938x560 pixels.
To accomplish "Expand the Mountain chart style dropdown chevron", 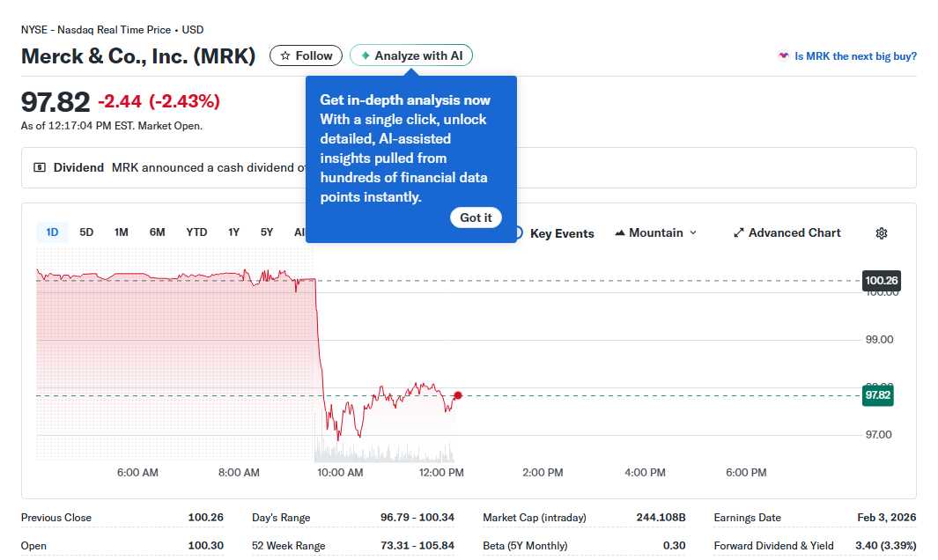I will point(693,233).
